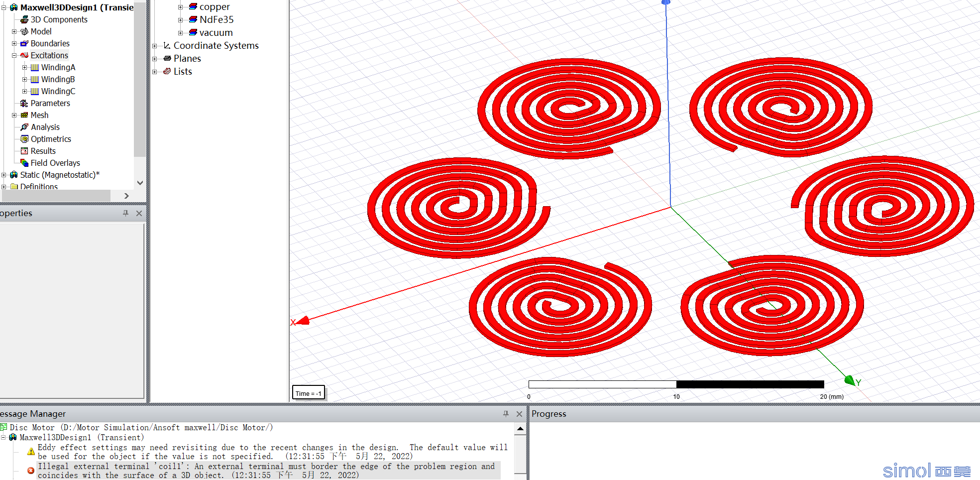Click the project tree vertical scrollbar
The width and height of the screenshot is (980, 480).
(140, 80)
